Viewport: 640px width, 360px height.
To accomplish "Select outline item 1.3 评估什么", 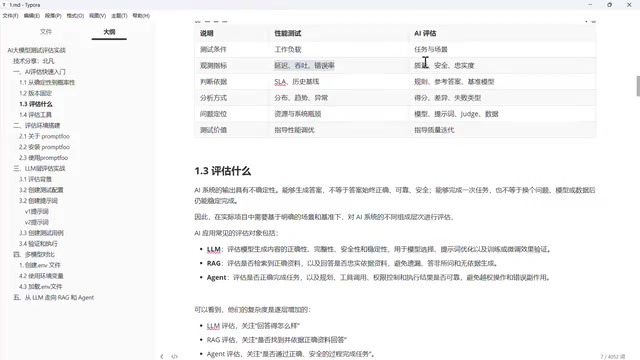I will 36,104.
